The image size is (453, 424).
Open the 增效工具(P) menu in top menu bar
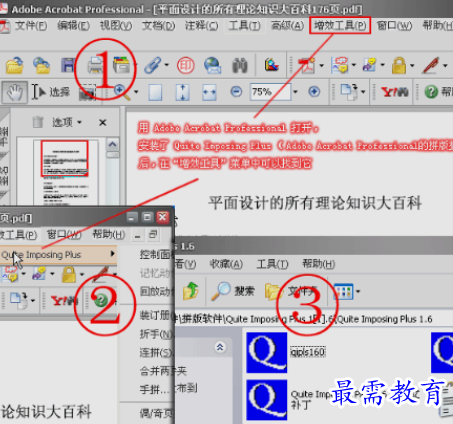point(340,26)
